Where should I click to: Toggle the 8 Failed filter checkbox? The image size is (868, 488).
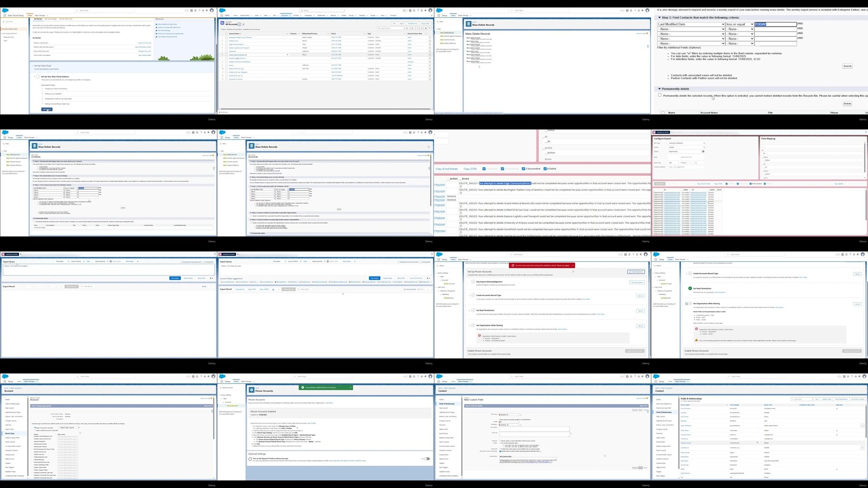[x=545, y=169]
